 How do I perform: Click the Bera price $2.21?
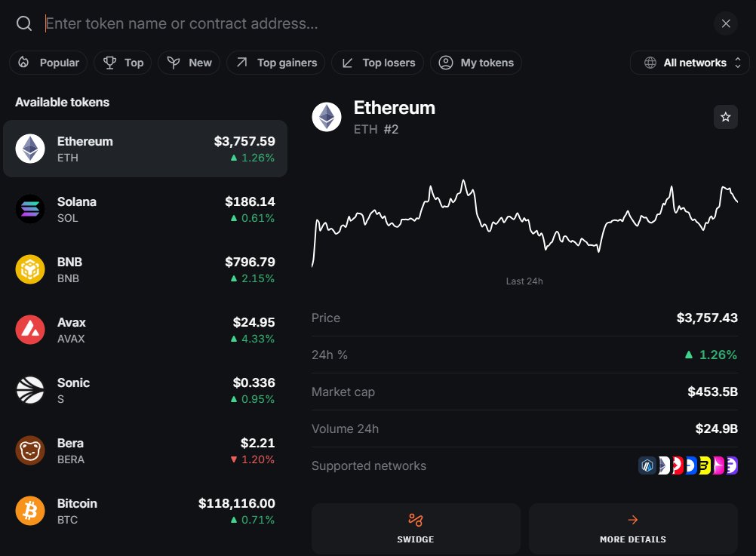257,443
